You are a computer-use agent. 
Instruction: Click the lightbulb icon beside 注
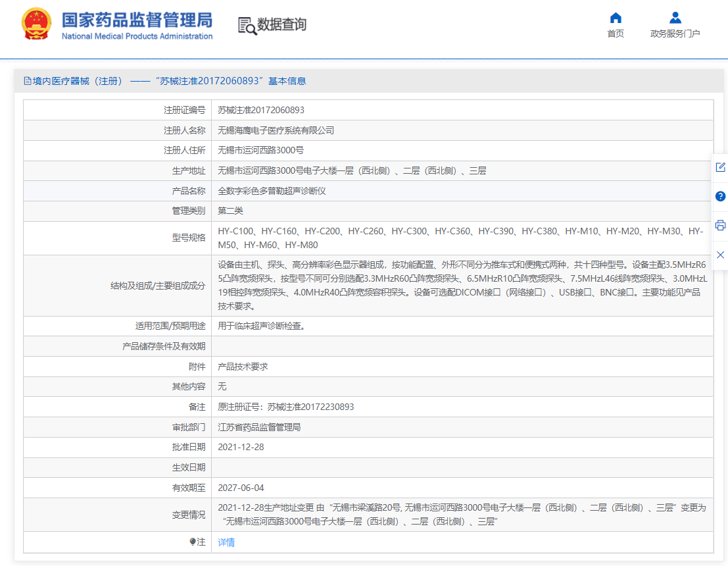click(x=193, y=542)
